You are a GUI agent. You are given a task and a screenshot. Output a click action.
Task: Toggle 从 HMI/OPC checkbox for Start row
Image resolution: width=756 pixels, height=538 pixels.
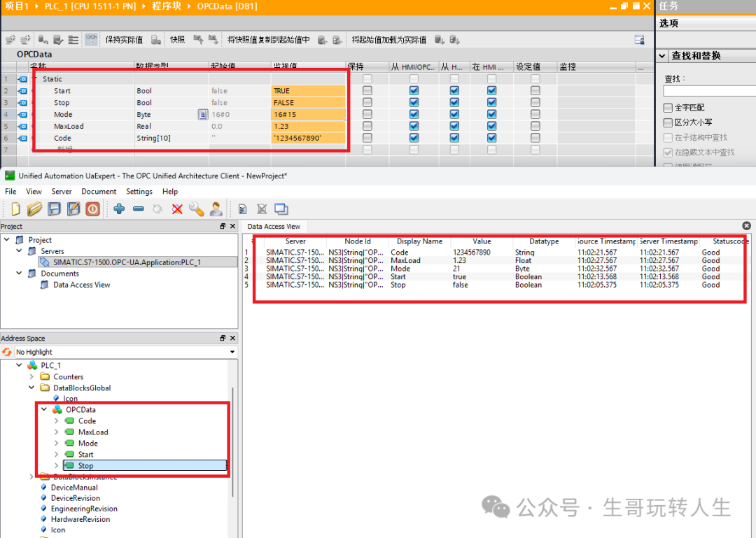[x=414, y=90]
